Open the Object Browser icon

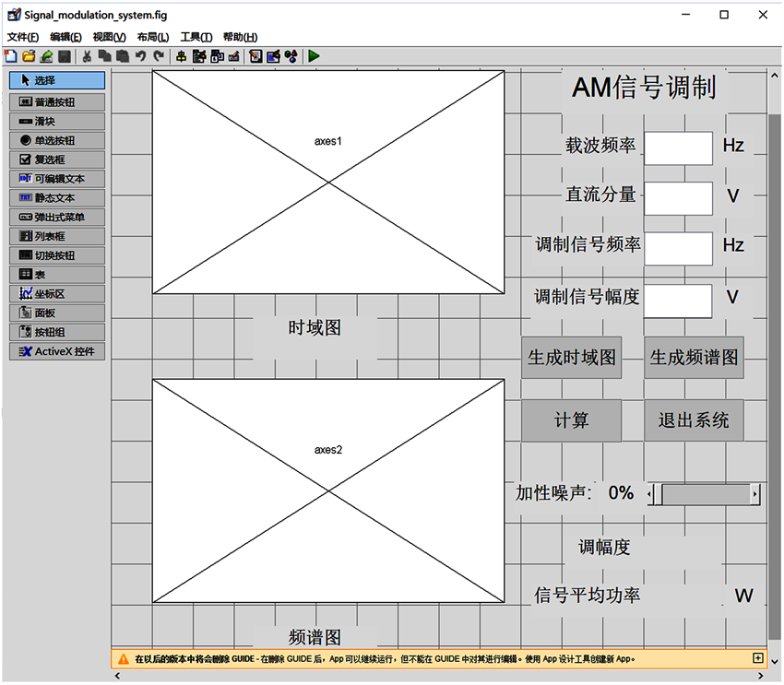pos(291,56)
